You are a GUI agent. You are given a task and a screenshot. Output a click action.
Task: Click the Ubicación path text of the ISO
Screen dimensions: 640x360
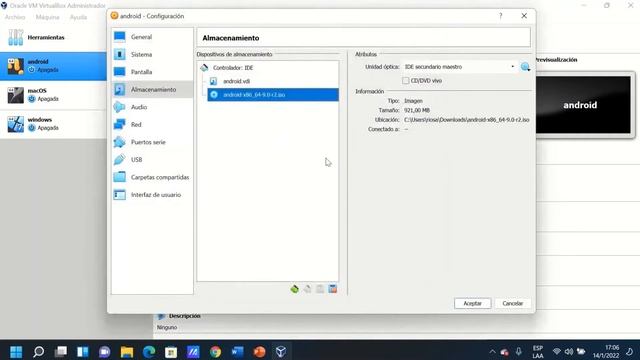[467, 120]
